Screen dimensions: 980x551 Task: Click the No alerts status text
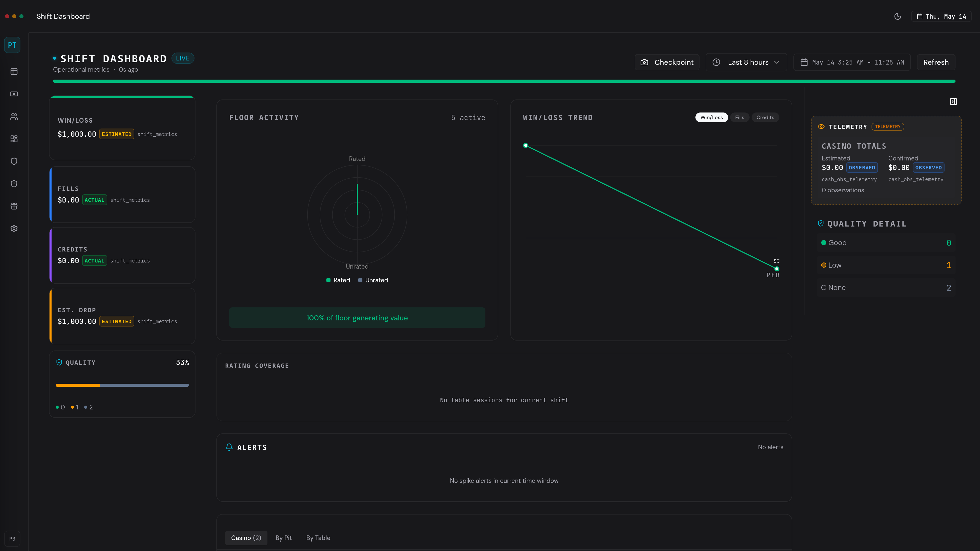coord(770,447)
